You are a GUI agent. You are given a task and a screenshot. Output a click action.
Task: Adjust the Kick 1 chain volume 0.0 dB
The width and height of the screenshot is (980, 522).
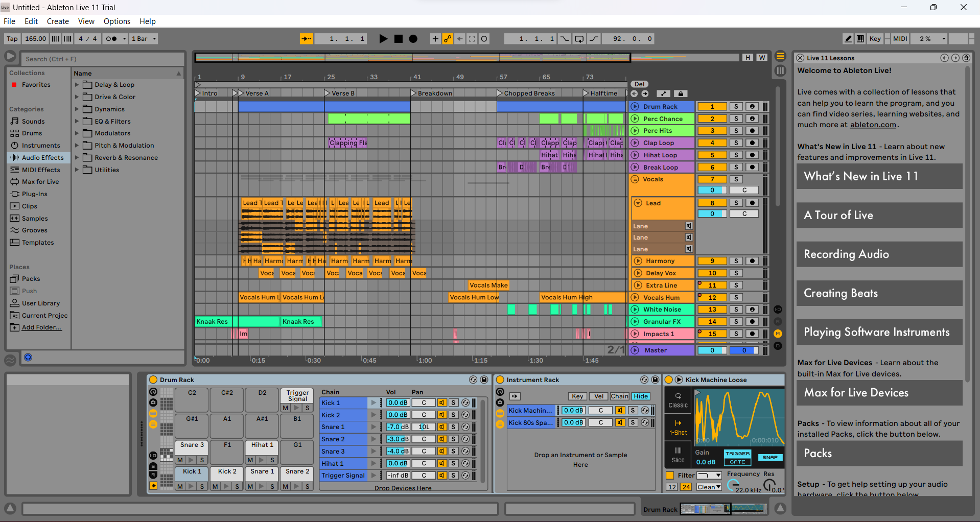point(397,403)
